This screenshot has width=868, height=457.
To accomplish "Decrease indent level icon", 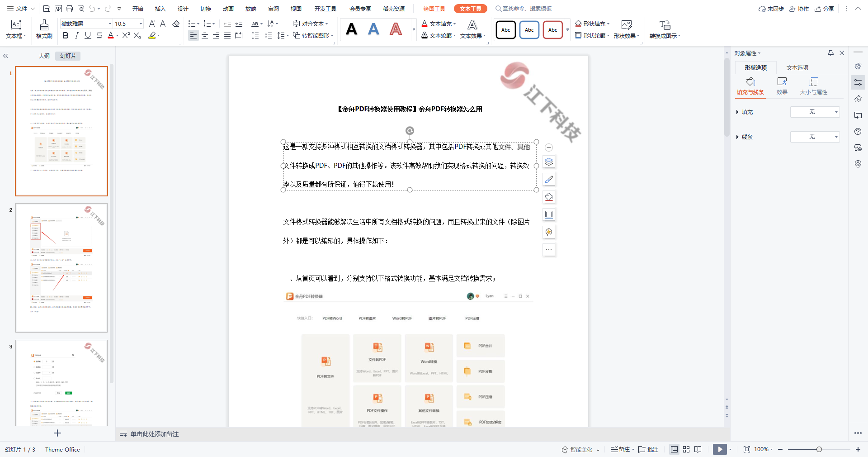I will pos(227,24).
